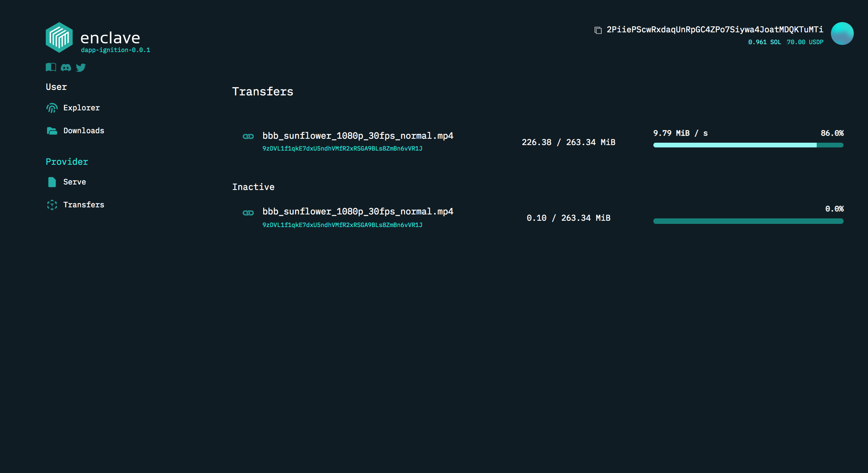
Task: Click link icon of inactive transfer
Action: click(248, 213)
